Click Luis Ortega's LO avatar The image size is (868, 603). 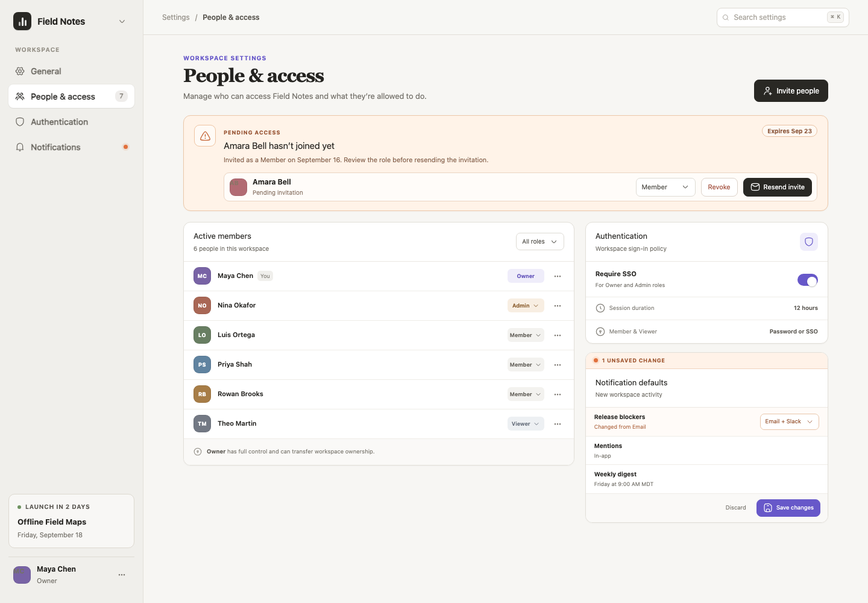[x=202, y=335]
